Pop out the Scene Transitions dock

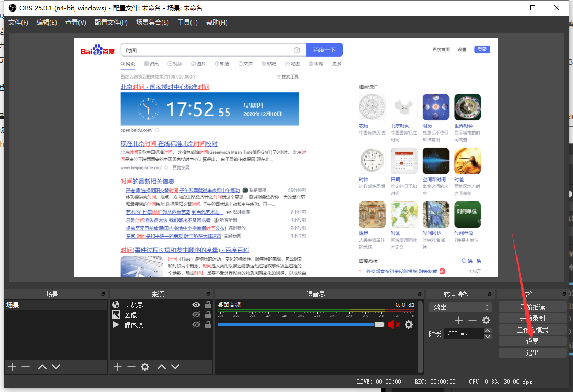click(490, 294)
